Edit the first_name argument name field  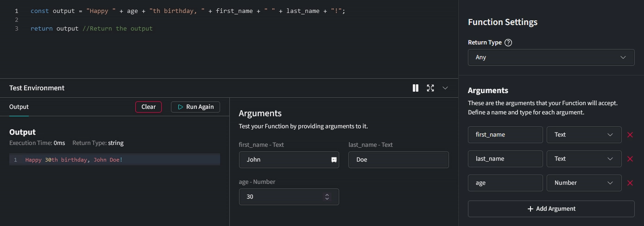pyautogui.click(x=505, y=135)
